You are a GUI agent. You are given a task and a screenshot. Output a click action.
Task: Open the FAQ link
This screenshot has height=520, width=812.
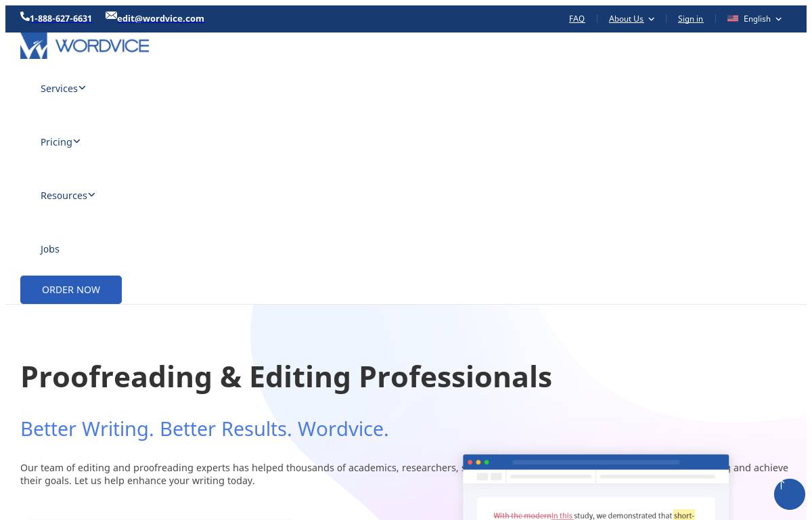pyautogui.click(x=577, y=19)
